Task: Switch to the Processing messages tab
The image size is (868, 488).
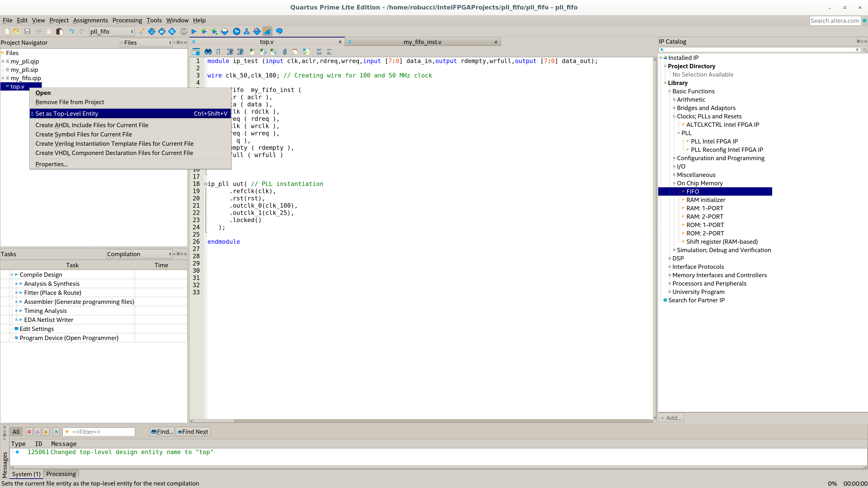Action: point(61,474)
